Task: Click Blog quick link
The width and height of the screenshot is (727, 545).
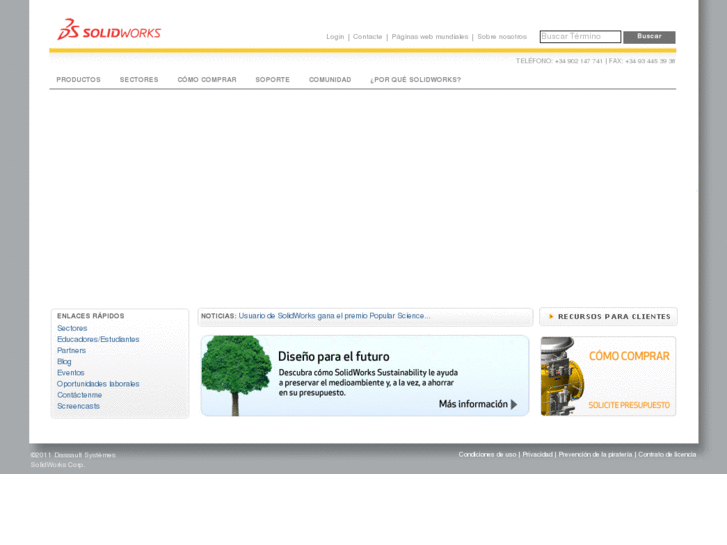Action: click(64, 362)
